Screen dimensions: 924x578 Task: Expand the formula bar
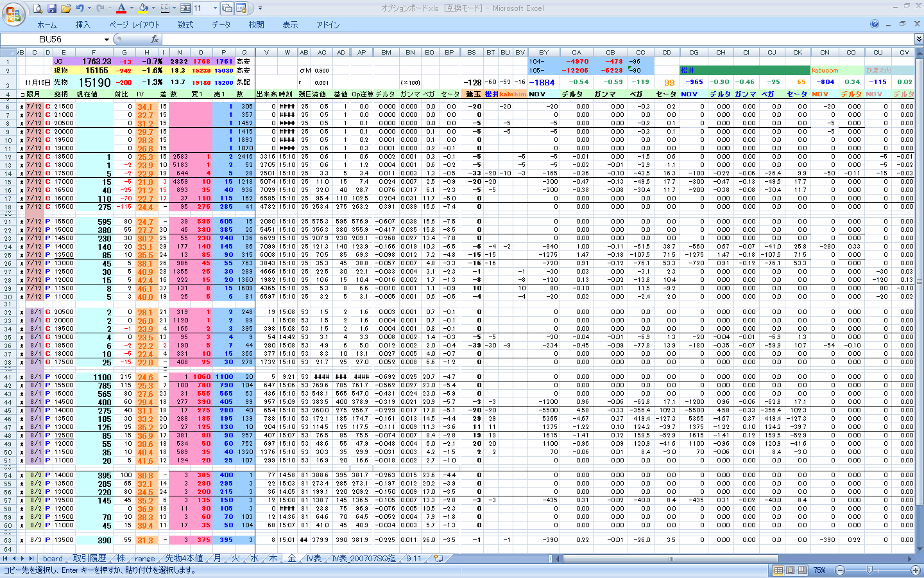point(919,39)
